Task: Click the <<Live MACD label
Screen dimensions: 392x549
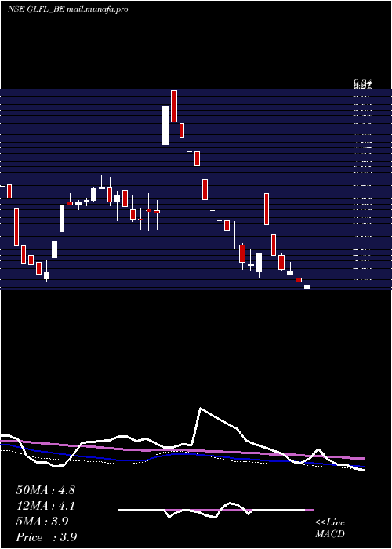Action: (330, 528)
